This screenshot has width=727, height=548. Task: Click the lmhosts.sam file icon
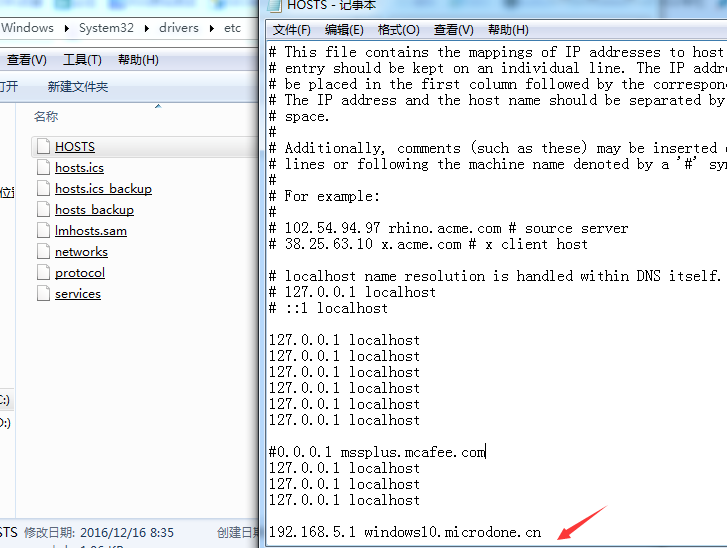pyautogui.click(x=42, y=231)
